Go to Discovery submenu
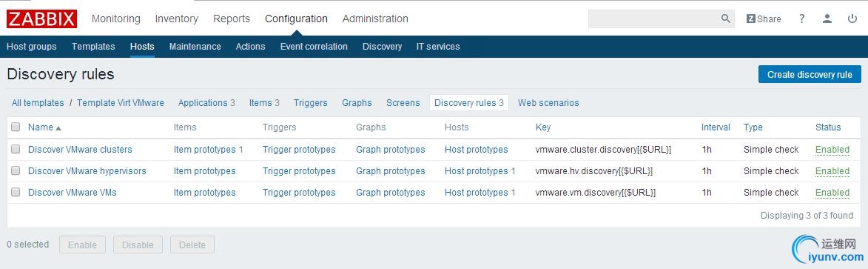Image resolution: width=868 pixels, height=269 pixels. point(382,47)
